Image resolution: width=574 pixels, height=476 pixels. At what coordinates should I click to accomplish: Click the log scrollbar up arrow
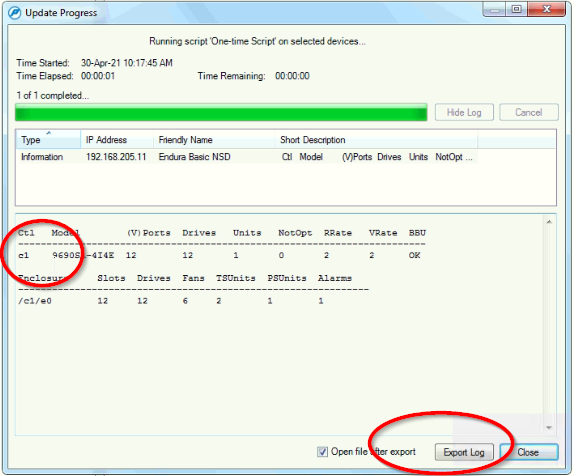click(549, 222)
